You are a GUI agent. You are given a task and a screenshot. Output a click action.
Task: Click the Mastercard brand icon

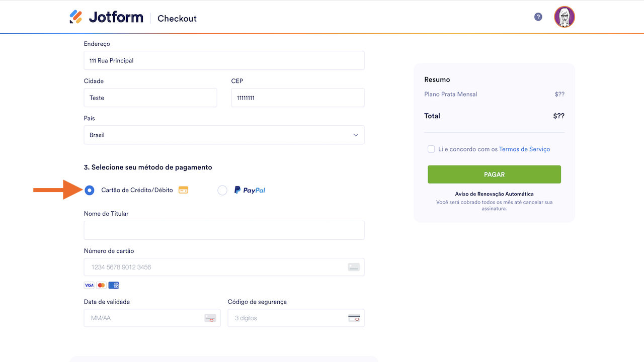pyautogui.click(x=101, y=285)
